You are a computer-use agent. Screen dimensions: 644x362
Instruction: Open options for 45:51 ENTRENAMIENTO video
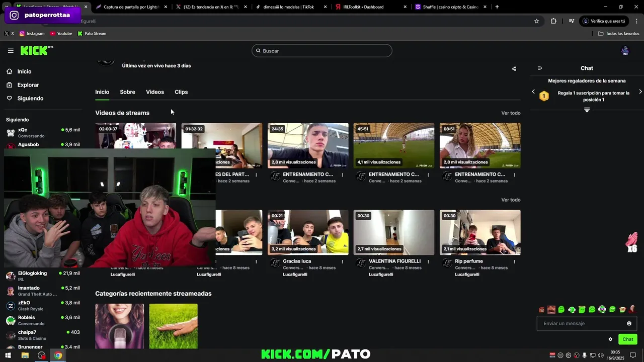coord(428,175)
